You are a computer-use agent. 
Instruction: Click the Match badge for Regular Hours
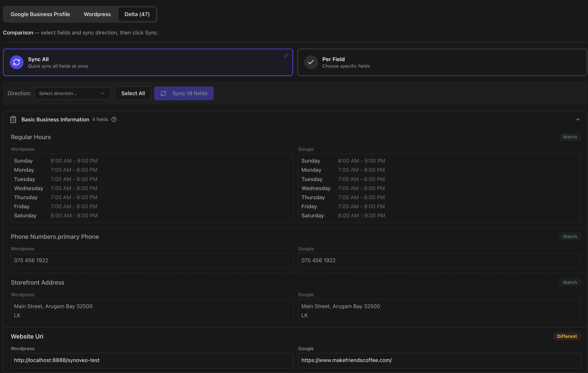point(570,137)
